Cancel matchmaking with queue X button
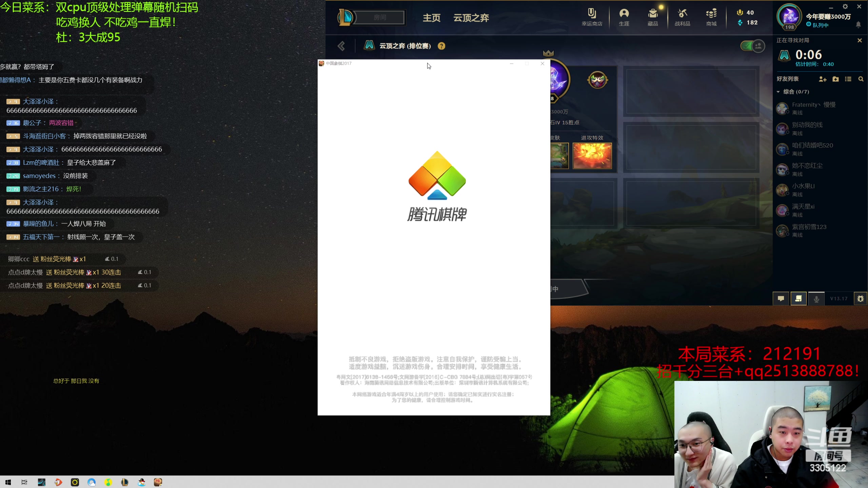 [860, 40]
